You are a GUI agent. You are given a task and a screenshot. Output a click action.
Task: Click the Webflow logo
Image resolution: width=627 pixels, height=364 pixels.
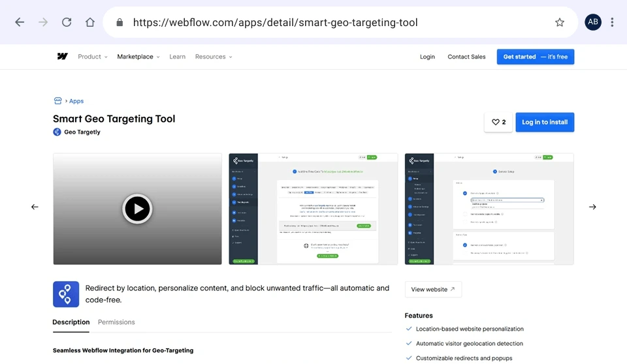tap(63, 56)
